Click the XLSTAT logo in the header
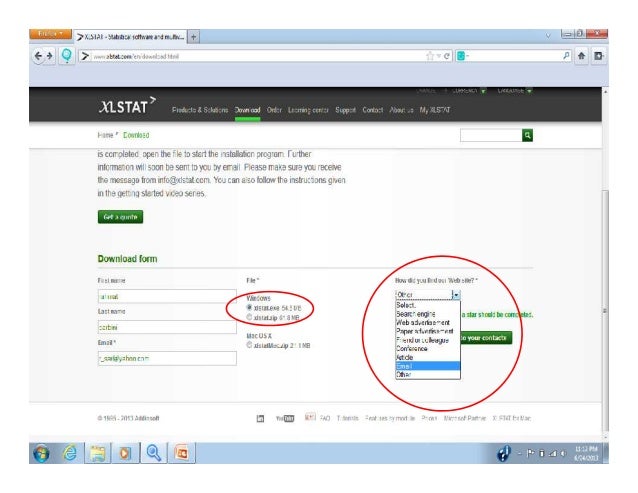The image size is (638, 493). [x=127, y=106]
